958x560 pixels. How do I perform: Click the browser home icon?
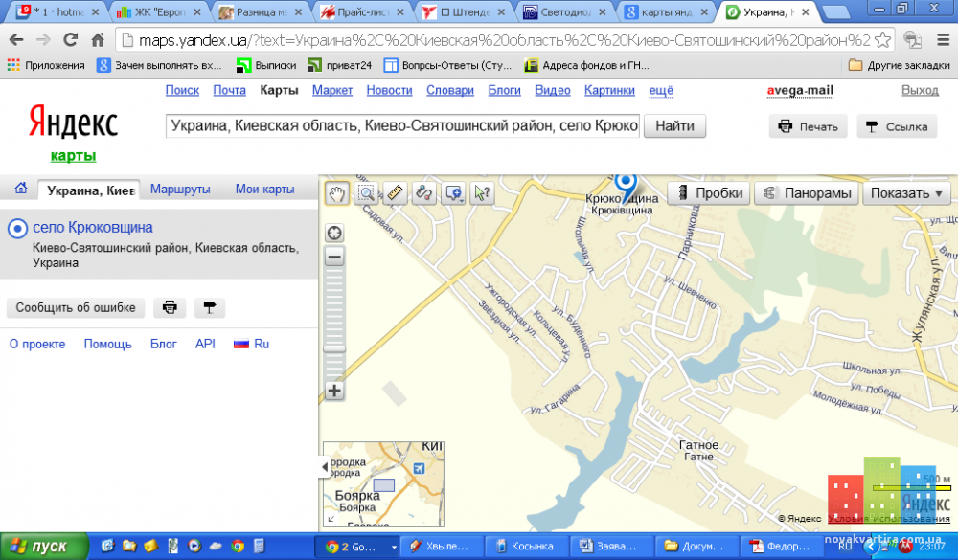pyautogui.click(x=98, y=40)
